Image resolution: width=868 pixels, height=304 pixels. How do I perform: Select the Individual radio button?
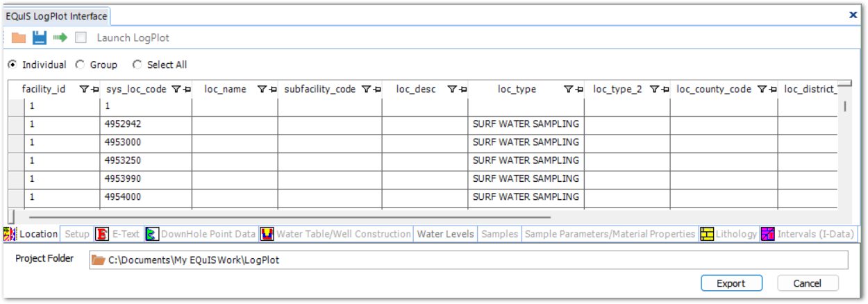[x=12, y=65]
